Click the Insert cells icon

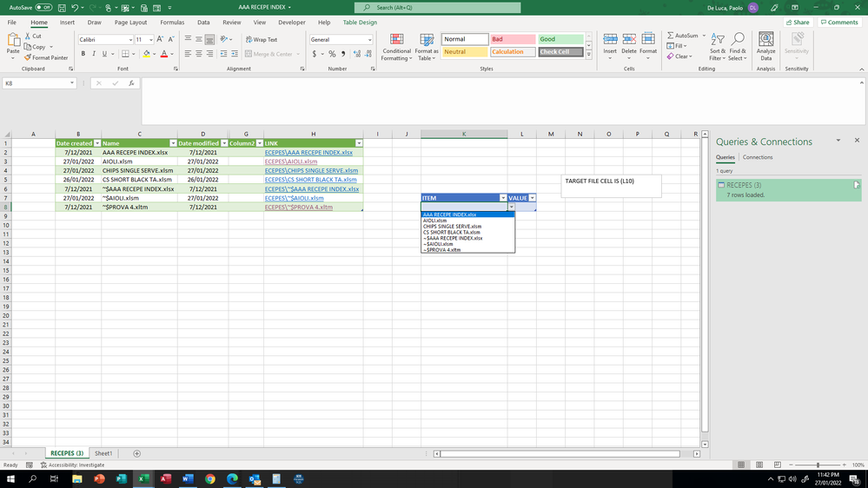(x=610, y=40)
